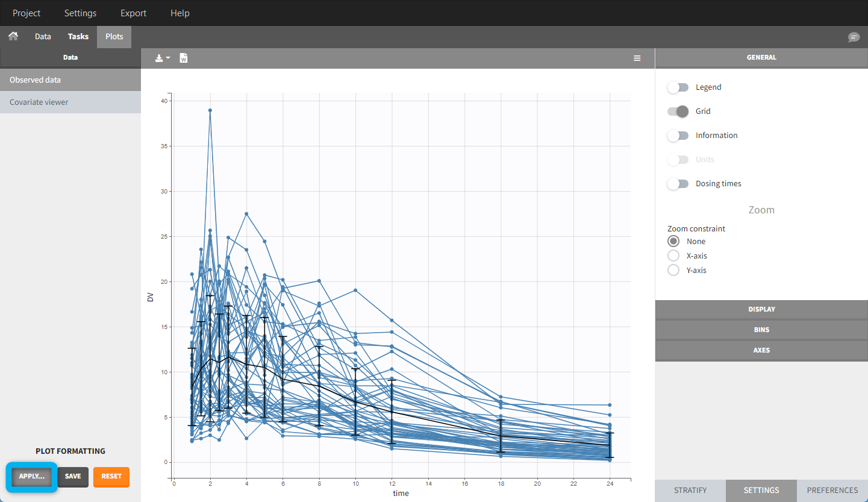Select Y-axis zoom constraint
The height and width of the screenshot is (502, 868).
pos(673,271)
